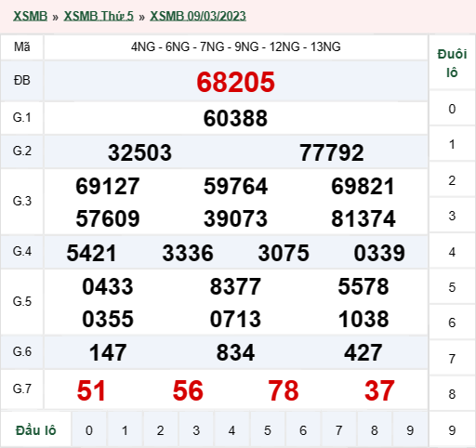Select Đầu lô digit 2
Image resolution: width=476 pixels, height=448 pixels.
click(x=160, y=430)
